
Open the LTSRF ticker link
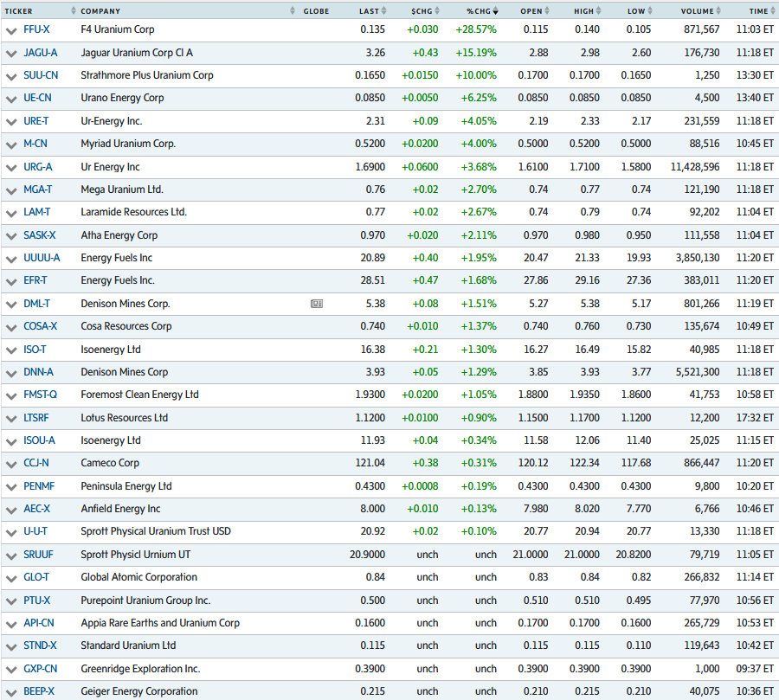[x=36, y=418]
